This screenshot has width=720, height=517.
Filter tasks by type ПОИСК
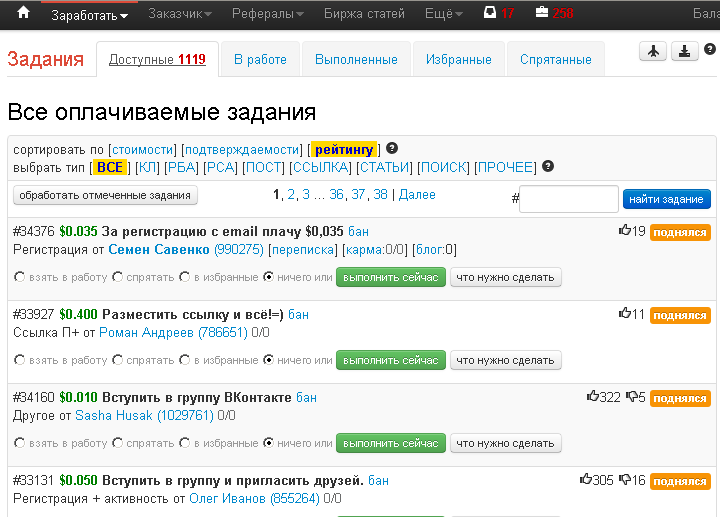tap(444, 168)
